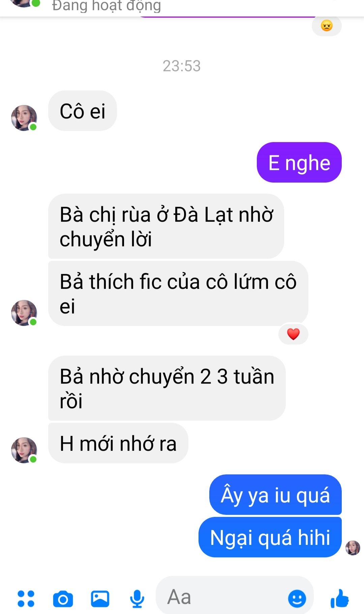Viewport: 364px width, 614px height.
Task: Tap the microphone voice message icon
Action: click(x=137, y=599)
